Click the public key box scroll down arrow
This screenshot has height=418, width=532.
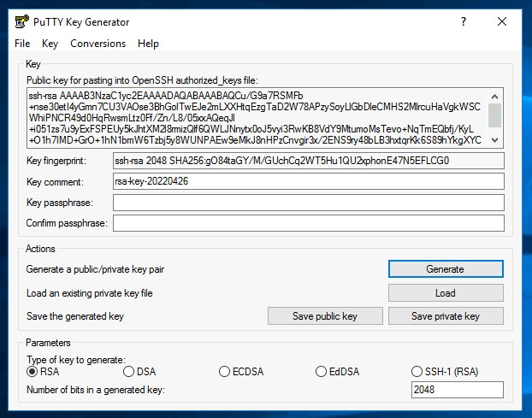(x=495, y=140)
